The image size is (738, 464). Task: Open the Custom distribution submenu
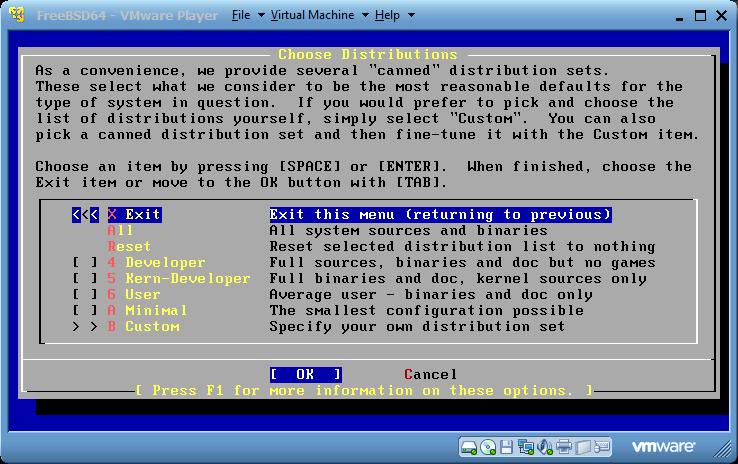(152, 327)
